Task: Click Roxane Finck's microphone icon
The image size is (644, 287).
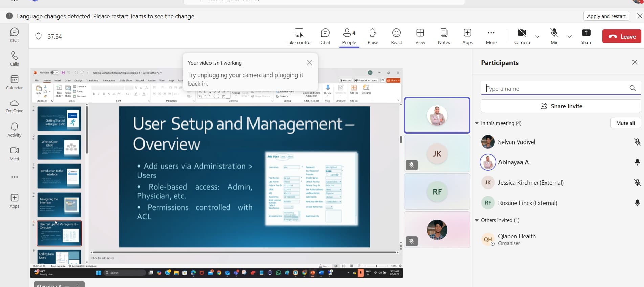Action: [x=637, y=203]
